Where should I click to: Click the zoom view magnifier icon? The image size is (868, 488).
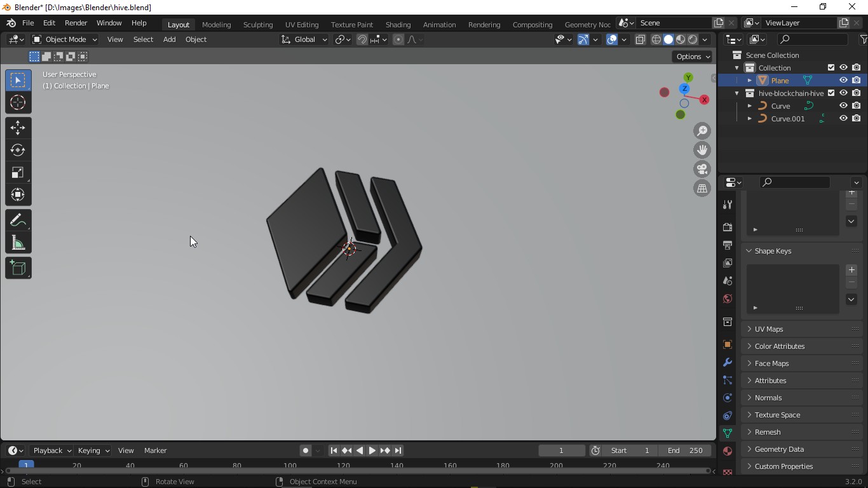click(x=702, y=131)
